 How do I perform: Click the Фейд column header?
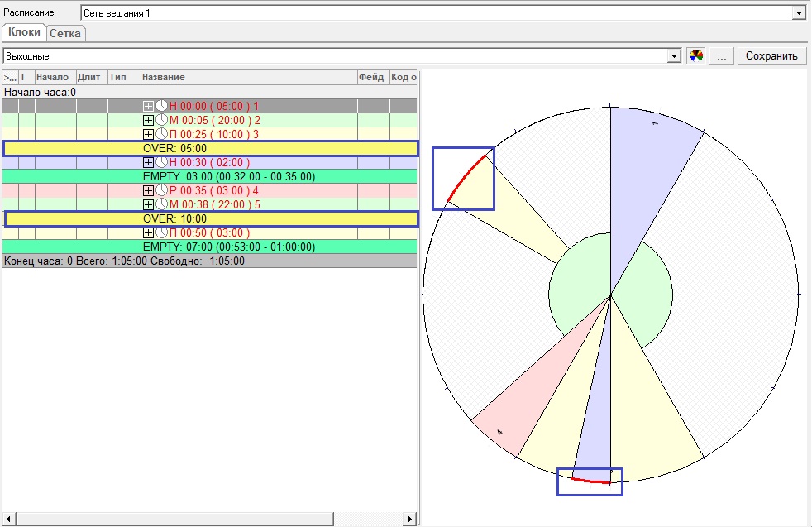click(374, 77)
